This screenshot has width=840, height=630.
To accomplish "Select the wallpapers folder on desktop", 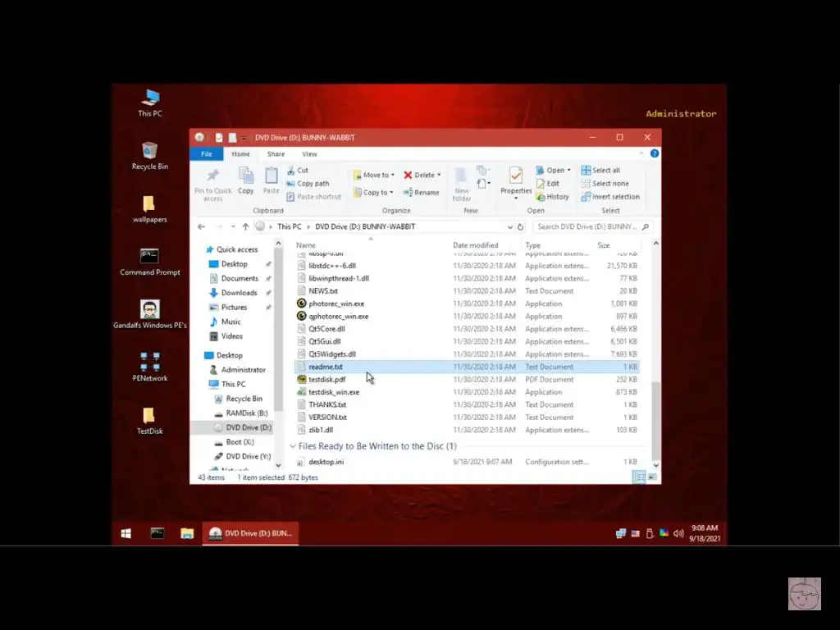I will tap(150, 209).
